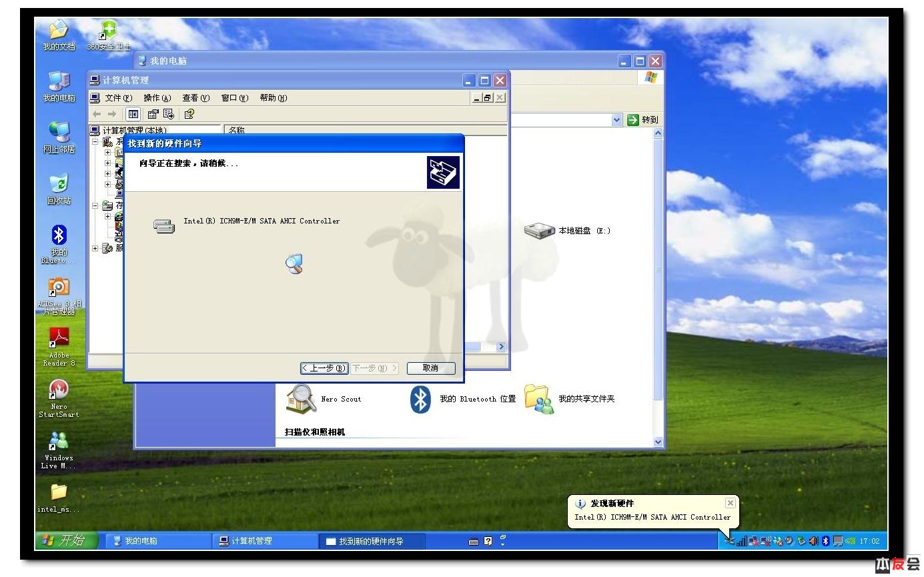Open 我的 Bluetooth desktop icon
The height and width of the screenshot is (577, 924).
pyautogui.click(x=59, y=244)
